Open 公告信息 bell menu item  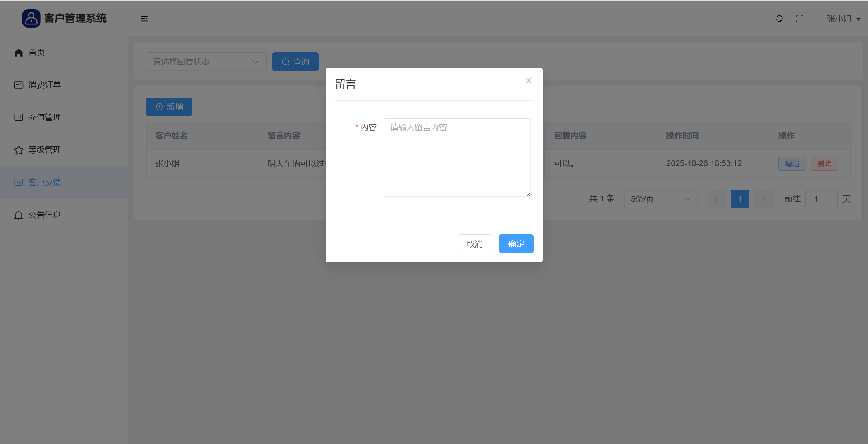coord(44,215)
